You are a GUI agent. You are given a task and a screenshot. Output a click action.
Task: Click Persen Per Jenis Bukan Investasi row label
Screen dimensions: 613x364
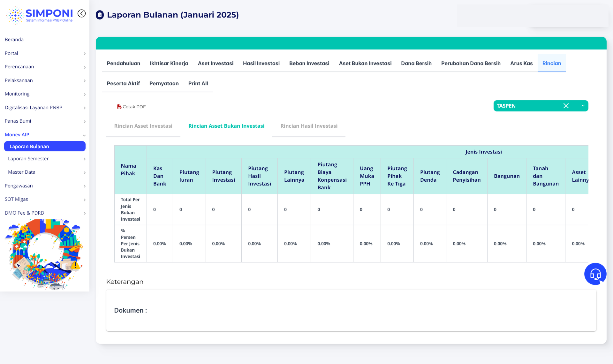coord(131,244)
